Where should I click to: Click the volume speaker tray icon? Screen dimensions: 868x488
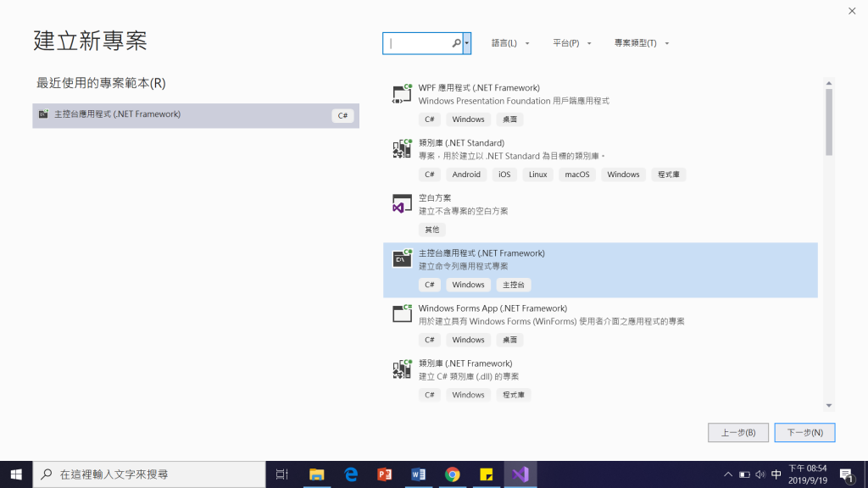click(x=760, y=474)
